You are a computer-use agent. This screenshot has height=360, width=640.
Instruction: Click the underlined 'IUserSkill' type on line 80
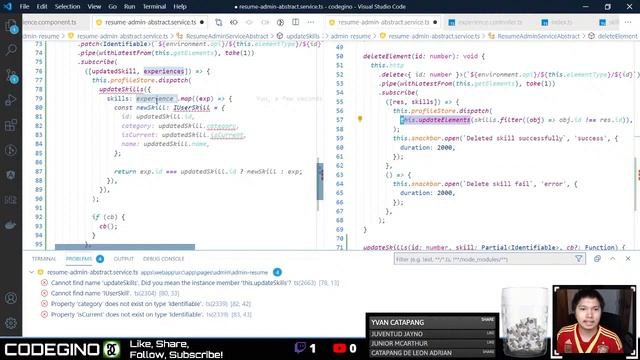point(191,107)
